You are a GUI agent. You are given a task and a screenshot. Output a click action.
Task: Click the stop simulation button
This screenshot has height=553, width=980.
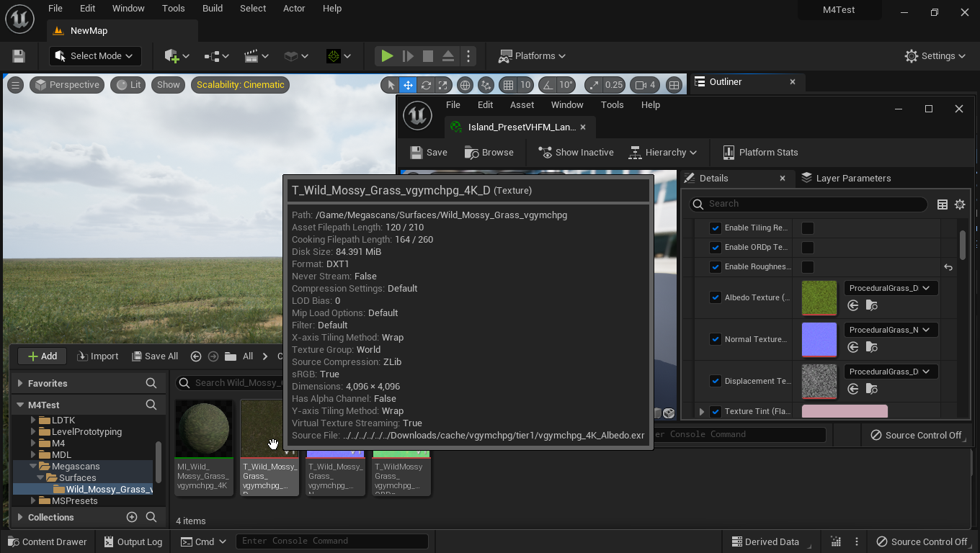point(427,56)
